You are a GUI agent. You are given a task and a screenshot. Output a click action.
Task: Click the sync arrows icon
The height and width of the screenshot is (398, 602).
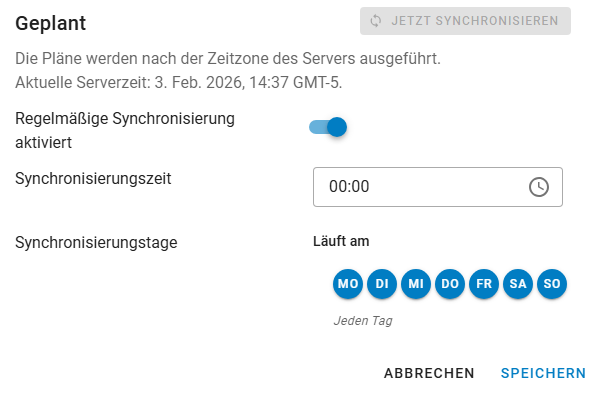(375, 21)
